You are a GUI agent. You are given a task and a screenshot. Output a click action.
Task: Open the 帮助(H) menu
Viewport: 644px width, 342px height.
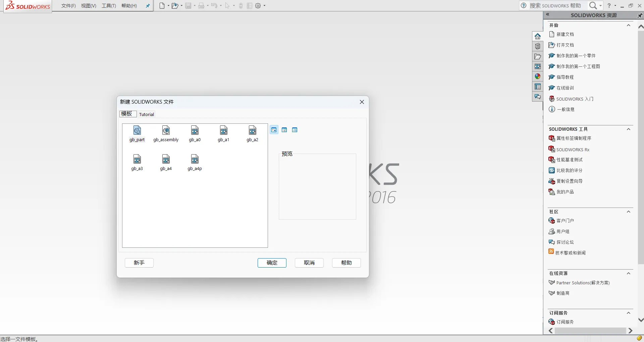pos(129,6)
